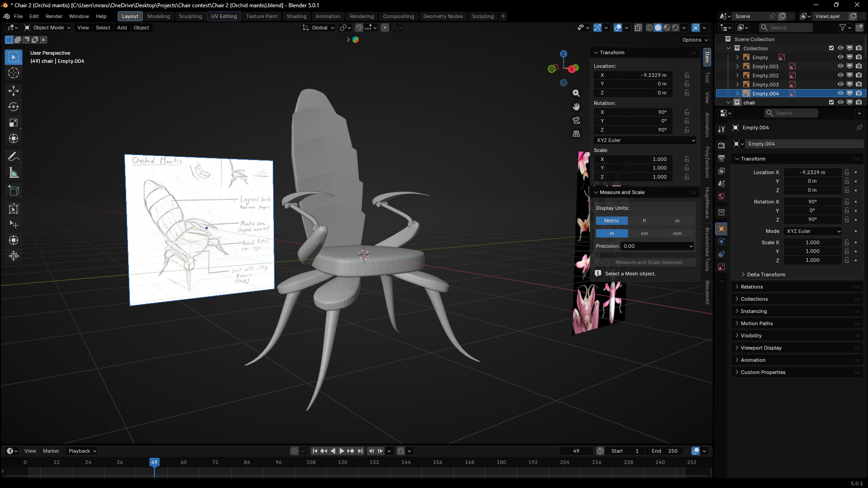This screenshot has height=488, width=868.
Task: Switch to the Sculpting workspace tab
Action: 190,16
